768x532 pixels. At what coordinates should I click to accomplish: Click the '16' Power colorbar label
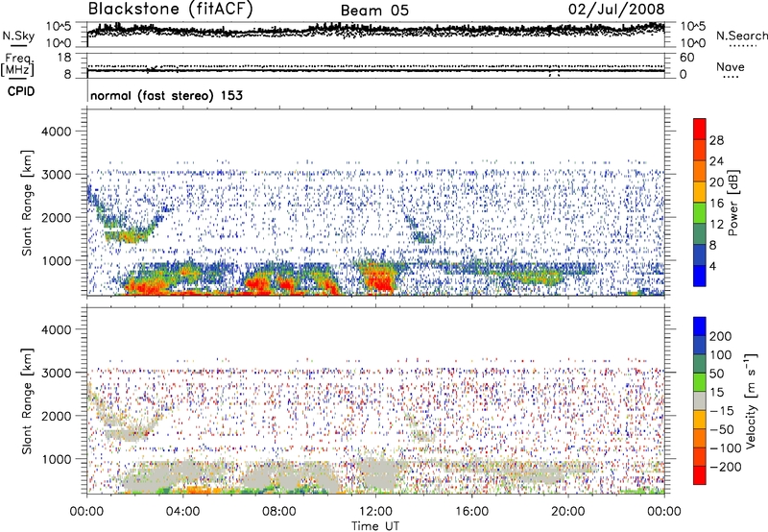716,204
